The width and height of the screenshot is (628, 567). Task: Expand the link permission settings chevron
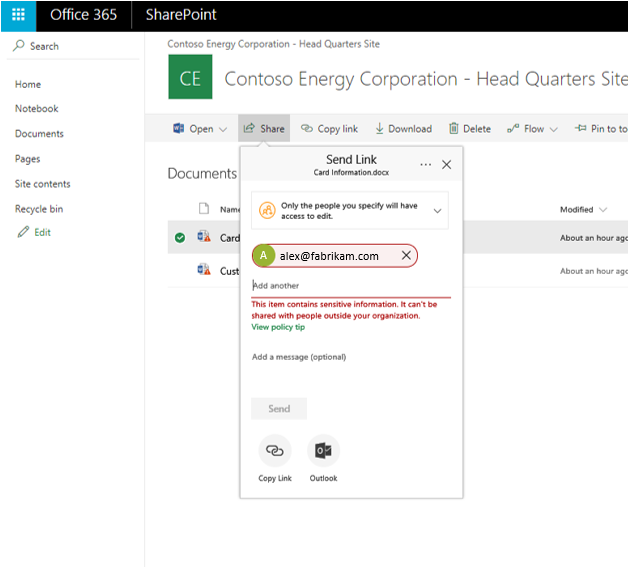[x=437, y=211]
